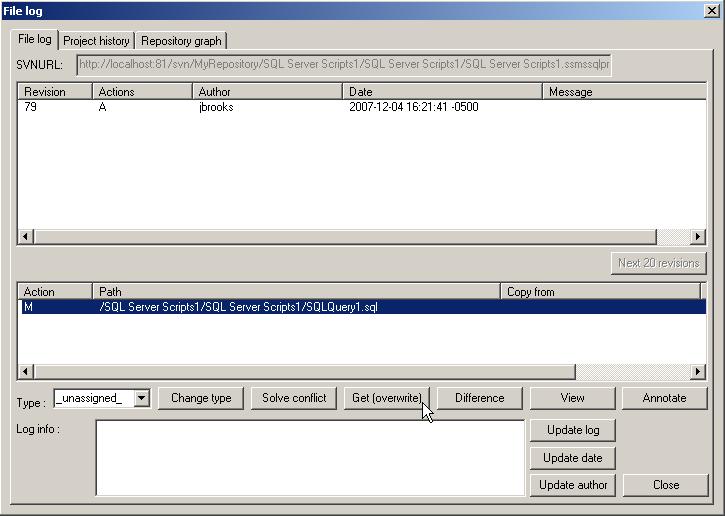
Task: Click the Update date button
Action: point(572,458)
